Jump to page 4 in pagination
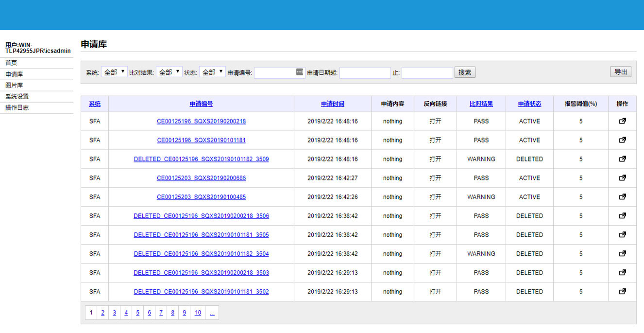Screen dimensions: 644x333 [x=126, y=313]
